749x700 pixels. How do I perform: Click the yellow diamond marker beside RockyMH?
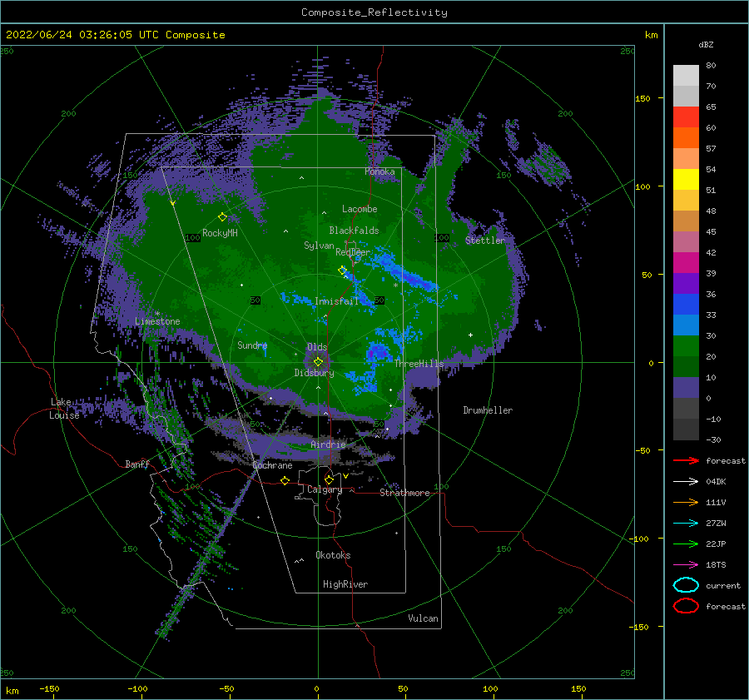click(x=222, y=217)
